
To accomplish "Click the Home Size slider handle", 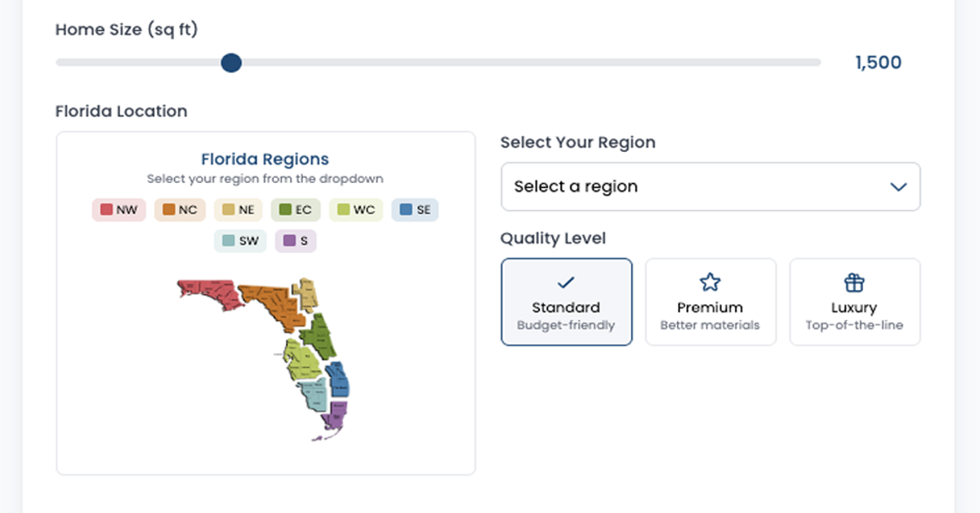I will point(231,63).
